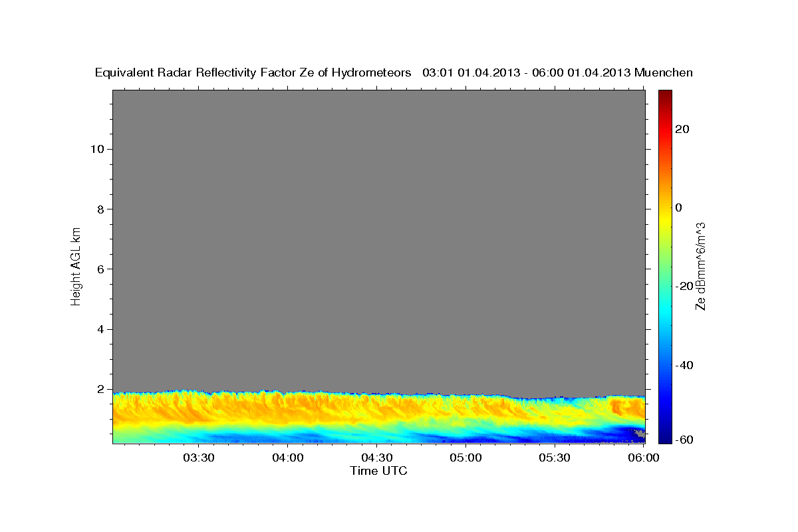This screenshot has height=532, width=798.
Task: Click the gray no-data area of the plot
Action: point(379,239)
